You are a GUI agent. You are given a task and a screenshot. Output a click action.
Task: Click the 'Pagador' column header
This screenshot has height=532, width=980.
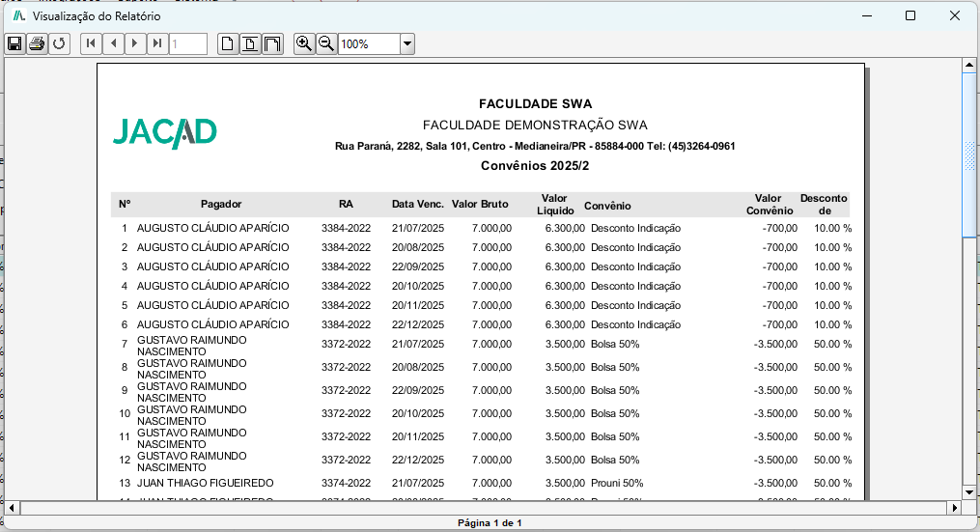pyautogui.click(x=221, y=204)
